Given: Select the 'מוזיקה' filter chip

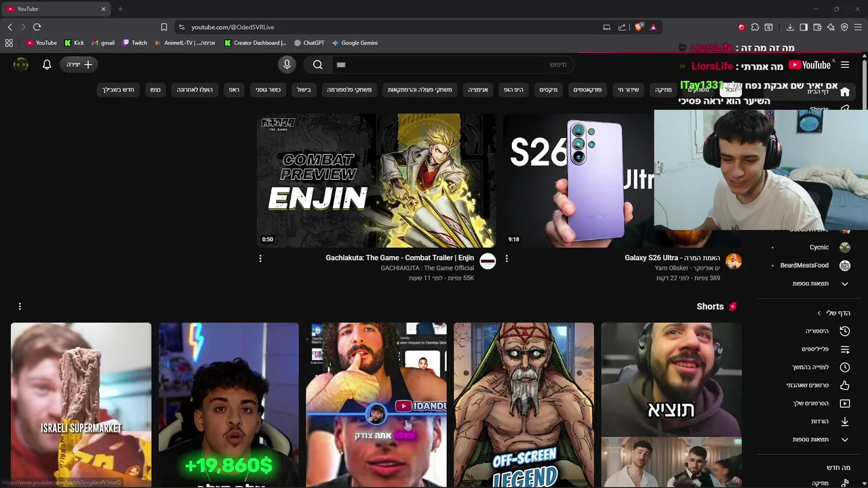Looking at the screenshot, I should [663, 89].
